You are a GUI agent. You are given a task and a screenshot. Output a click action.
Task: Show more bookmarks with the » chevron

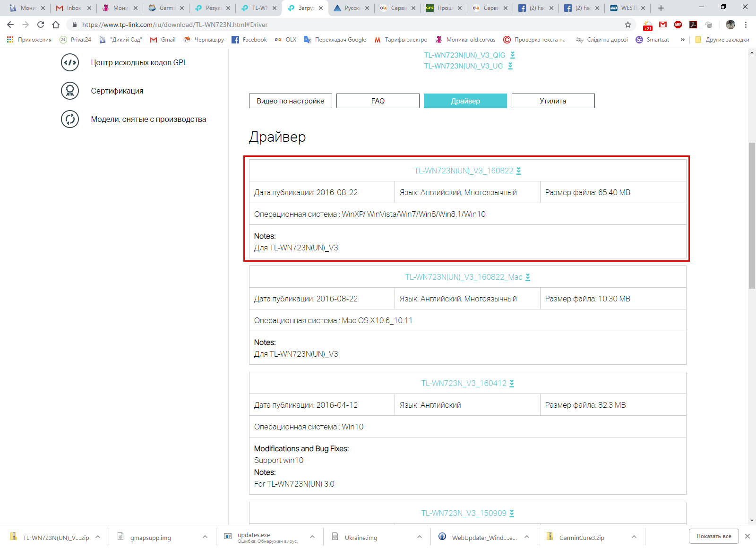coord(682,40)
